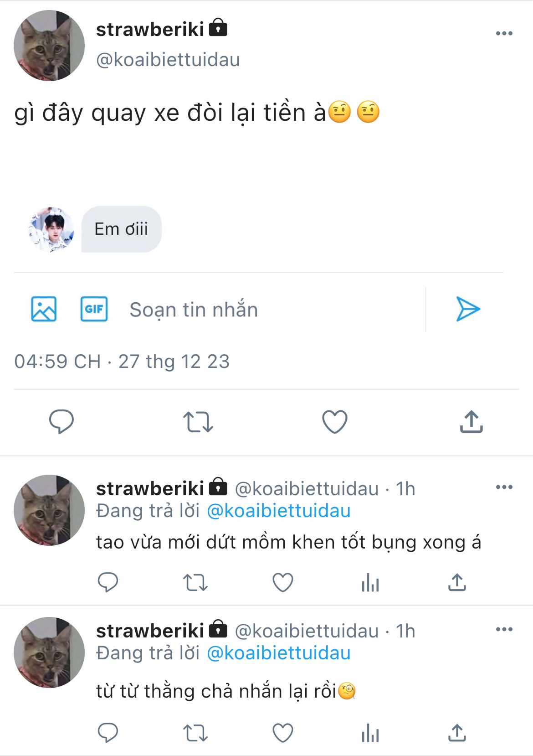
Task: Open @koaibiettuidau mention link in last reply
Action: [x=278, y=653]
